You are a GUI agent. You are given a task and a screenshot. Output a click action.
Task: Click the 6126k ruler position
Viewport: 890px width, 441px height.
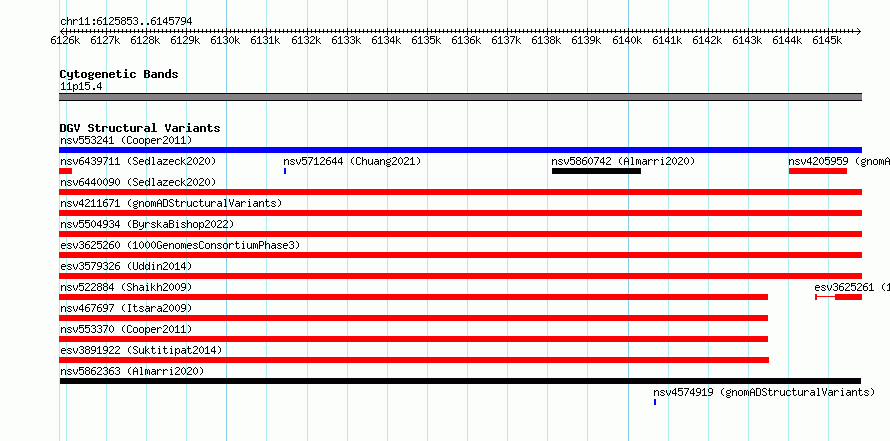(66, 40)
